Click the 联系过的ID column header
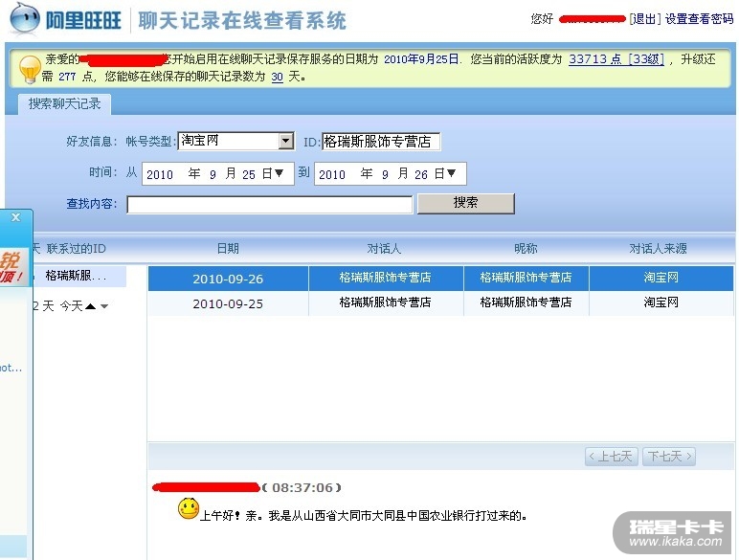Image resolution: width=739 pixels, height=560 pixels. tap(76, 249)
